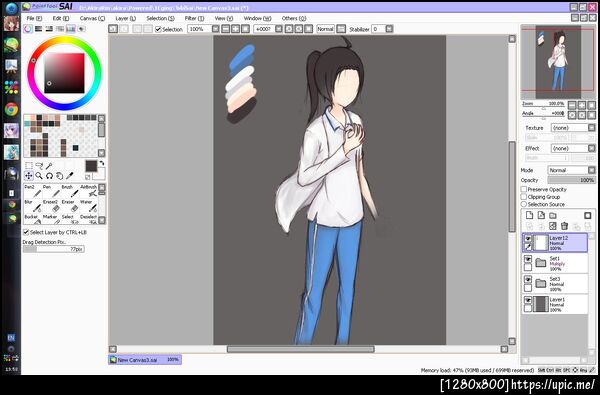Open the Stabilizer value dropdown
The height and width of the screenshot is (395, 600).
389,29
